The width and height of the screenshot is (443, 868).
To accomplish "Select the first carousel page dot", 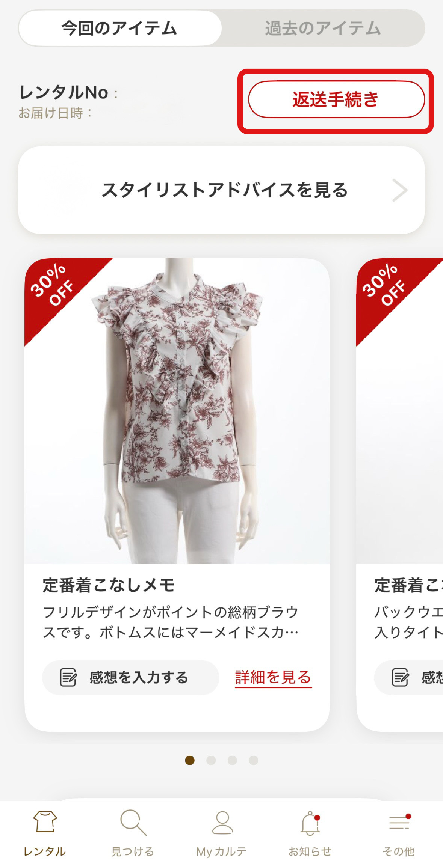I will 190,760.
